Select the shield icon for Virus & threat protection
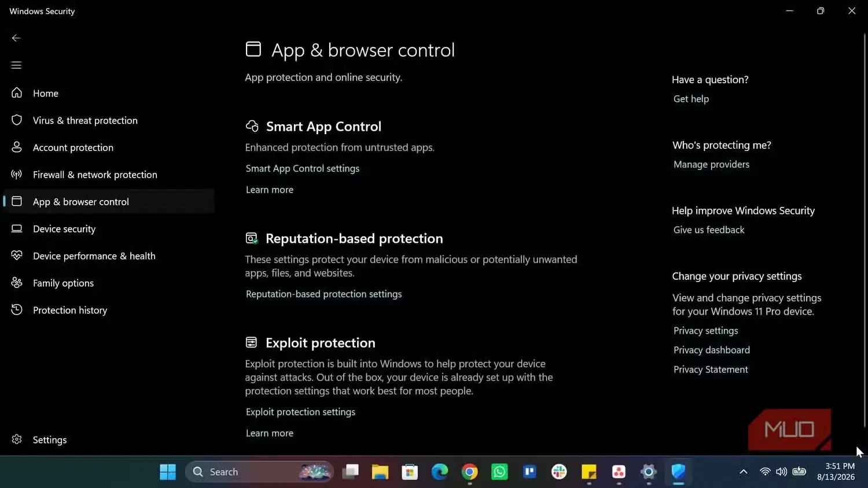The image size is (868, 488). click(x=17, y=120)
